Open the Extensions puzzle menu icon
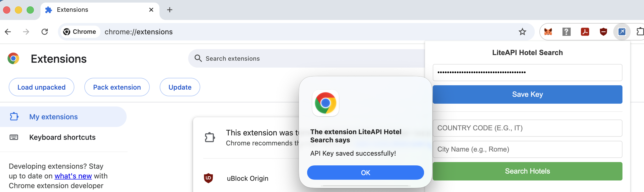The width and height of the screenshot is (644, 192). click(x=640, y=32)
